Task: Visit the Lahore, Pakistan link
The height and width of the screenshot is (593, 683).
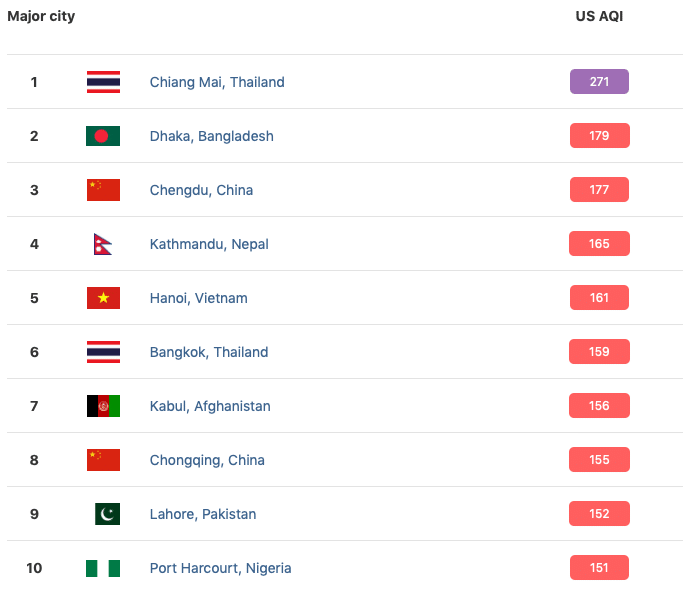Action: point(203,514)
